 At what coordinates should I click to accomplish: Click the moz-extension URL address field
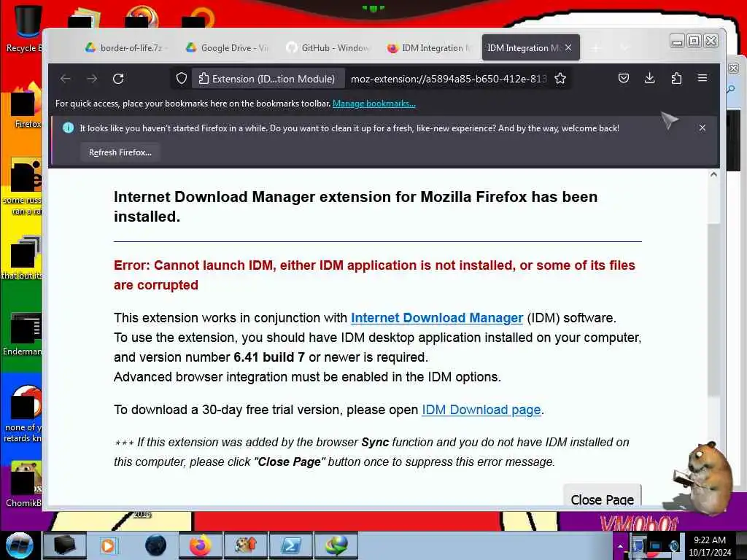[449, 79]
